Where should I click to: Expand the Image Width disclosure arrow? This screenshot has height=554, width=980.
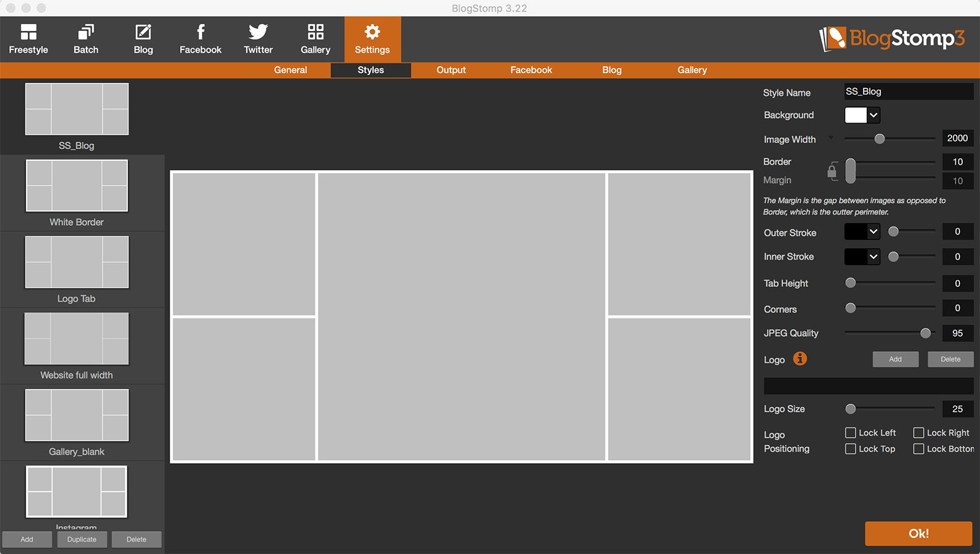(831, 138)
